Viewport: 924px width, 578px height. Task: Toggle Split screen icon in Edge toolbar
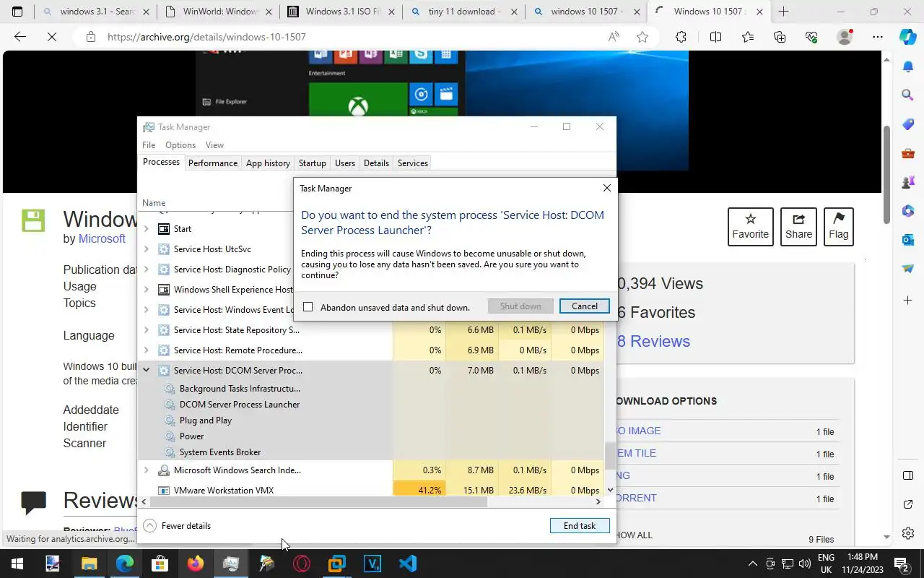(x=715, y=37)
